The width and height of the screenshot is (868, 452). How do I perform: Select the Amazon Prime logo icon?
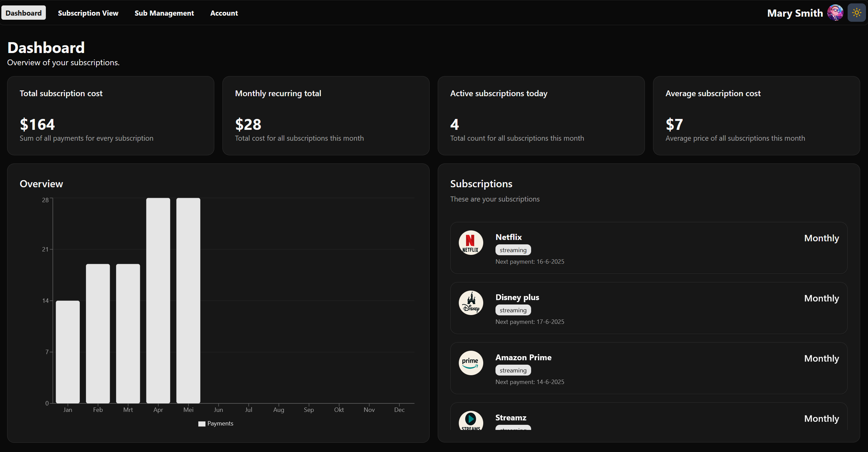(470, 363)
